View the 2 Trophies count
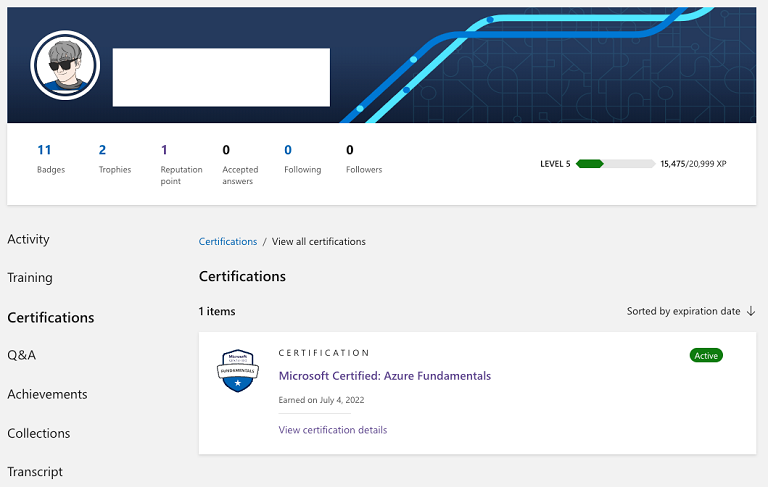 102,150
